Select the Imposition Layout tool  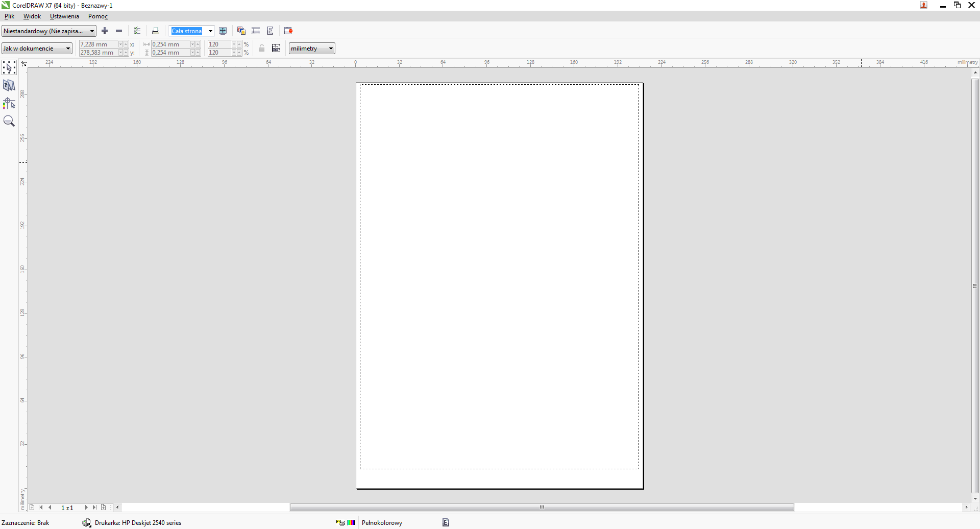click(9, 85)
